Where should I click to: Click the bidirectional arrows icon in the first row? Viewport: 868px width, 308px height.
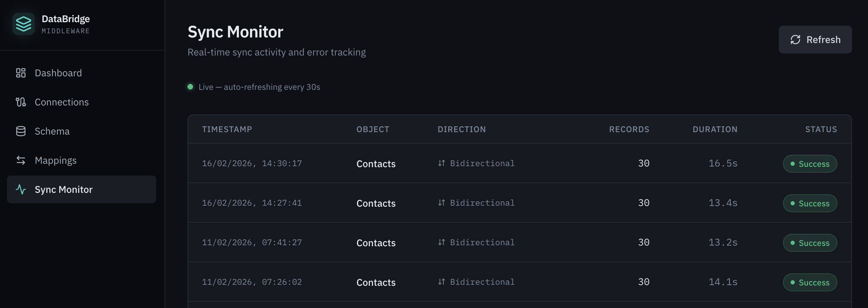(442, 163)
